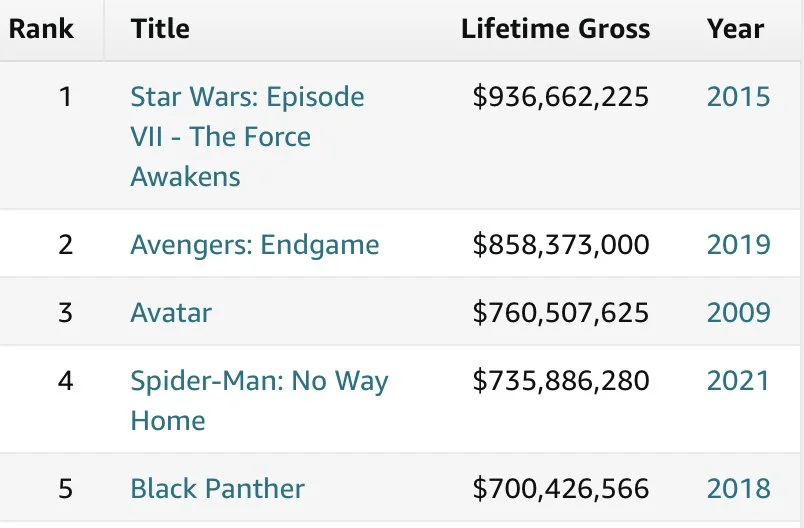This screenshot has width=804, height=528.
Task: Select the $735,886,280 gross value
Action: (x=561, y=381)
